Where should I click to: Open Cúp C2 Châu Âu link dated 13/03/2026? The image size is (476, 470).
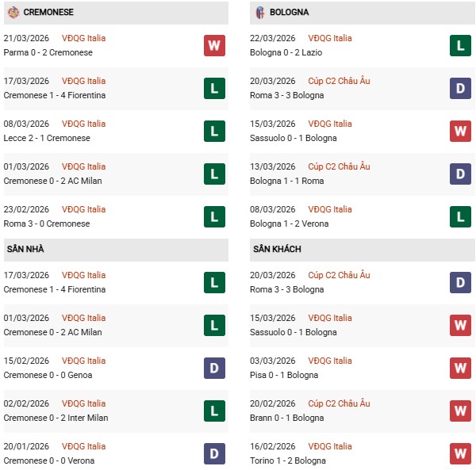(336, 166)
